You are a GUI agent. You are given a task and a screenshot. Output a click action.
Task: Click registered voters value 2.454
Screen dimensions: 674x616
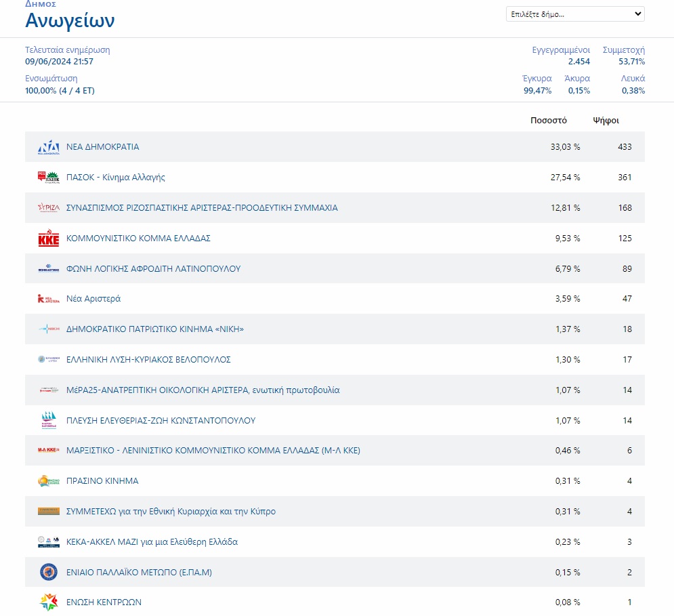[x=578, y=62]
